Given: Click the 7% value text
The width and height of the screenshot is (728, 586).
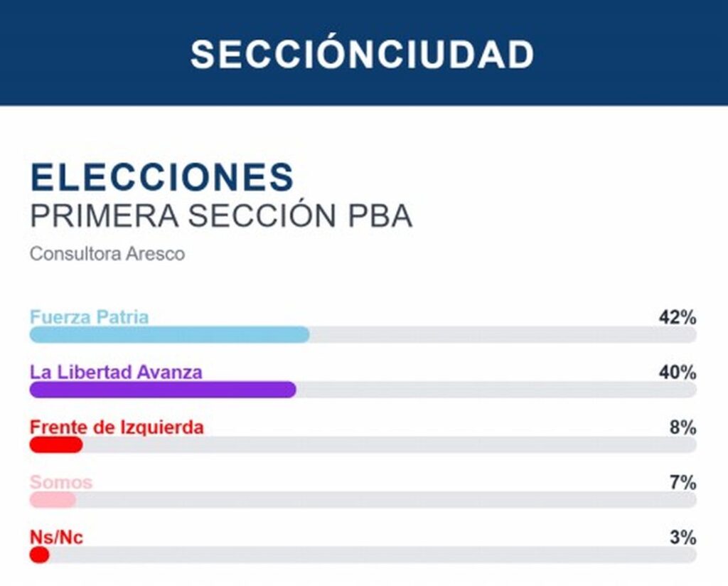Looking at the screenshot, I should [683, 483].
